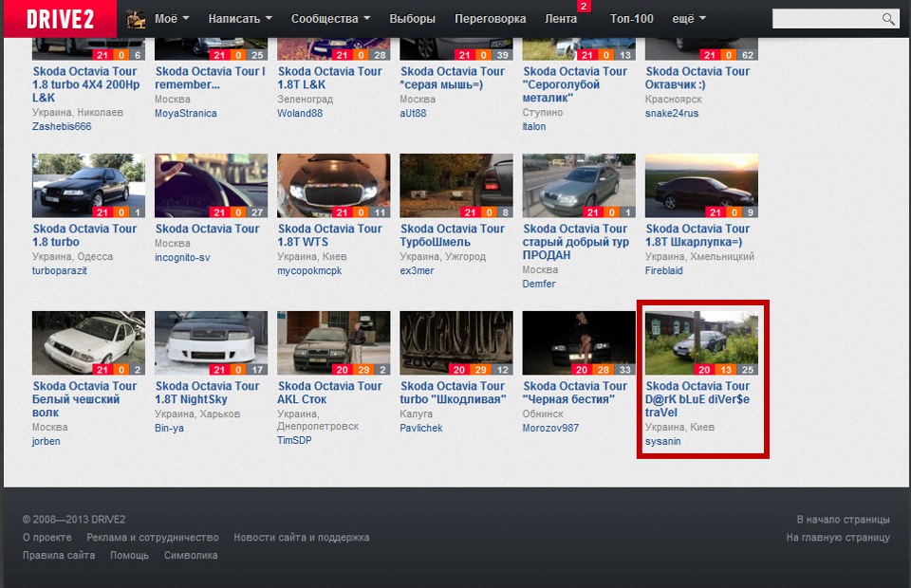The height and width of the screenshot is (588, 911).
Task: Open Skoda Octavia Tour "Сероголубой металик" link
Action: [x=575, y=84]
